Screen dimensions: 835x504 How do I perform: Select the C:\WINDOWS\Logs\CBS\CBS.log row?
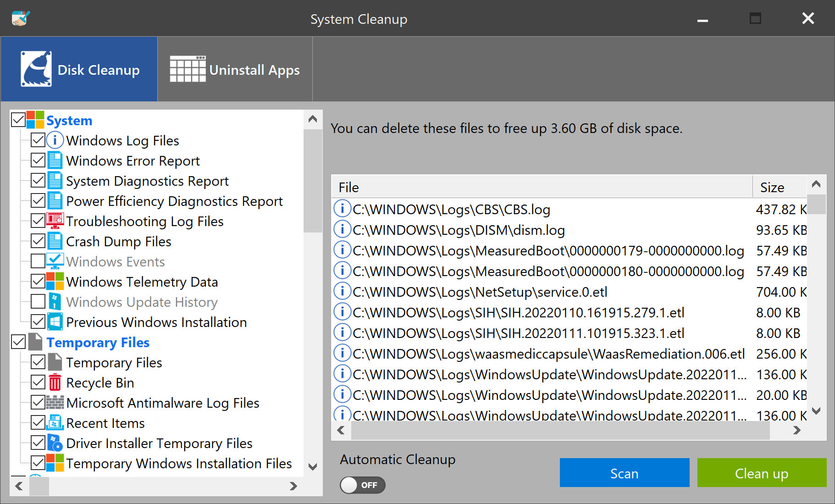click(x=569, y=209)
